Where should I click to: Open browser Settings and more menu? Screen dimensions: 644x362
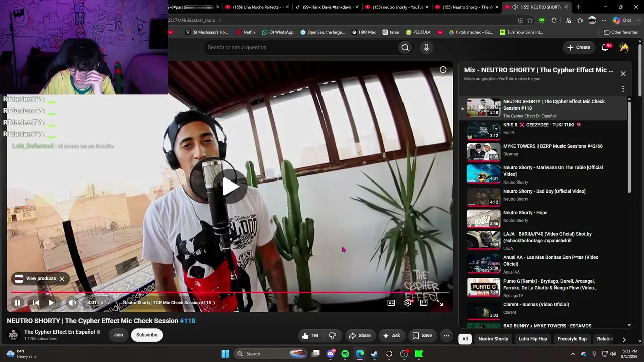[604, 20]
